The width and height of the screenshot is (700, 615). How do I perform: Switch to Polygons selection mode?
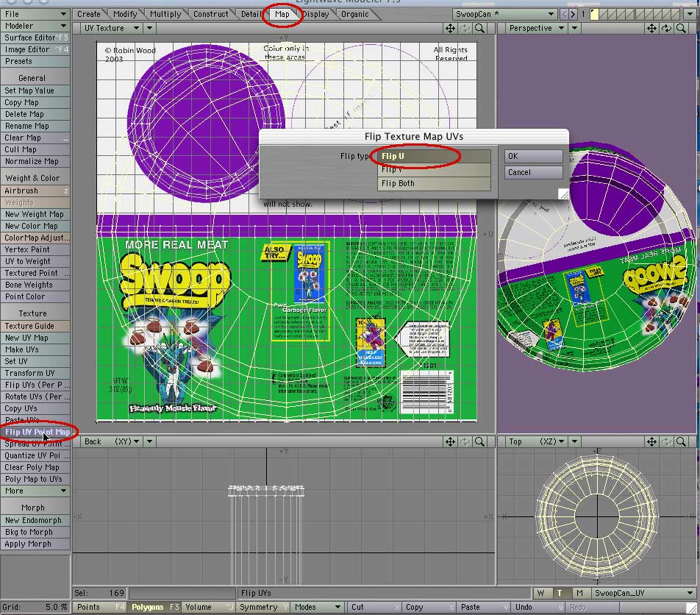click(x=154, y=607)
